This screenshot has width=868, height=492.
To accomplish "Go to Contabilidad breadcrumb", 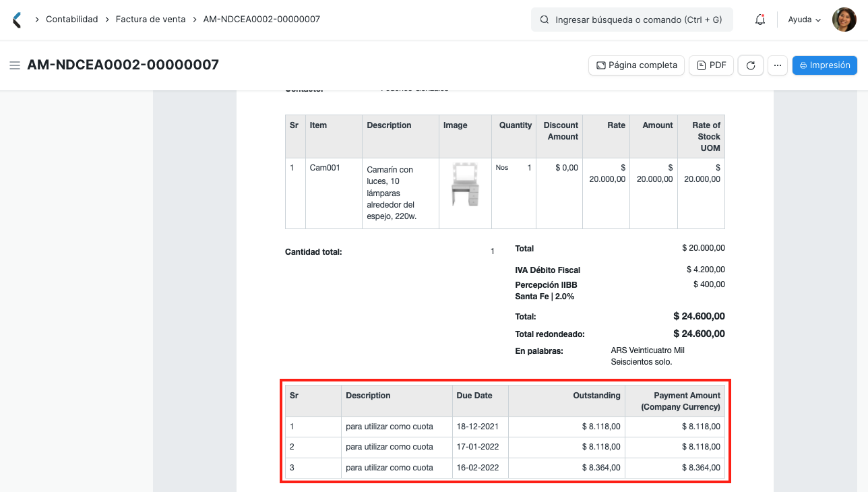I will tap(72, 20).
